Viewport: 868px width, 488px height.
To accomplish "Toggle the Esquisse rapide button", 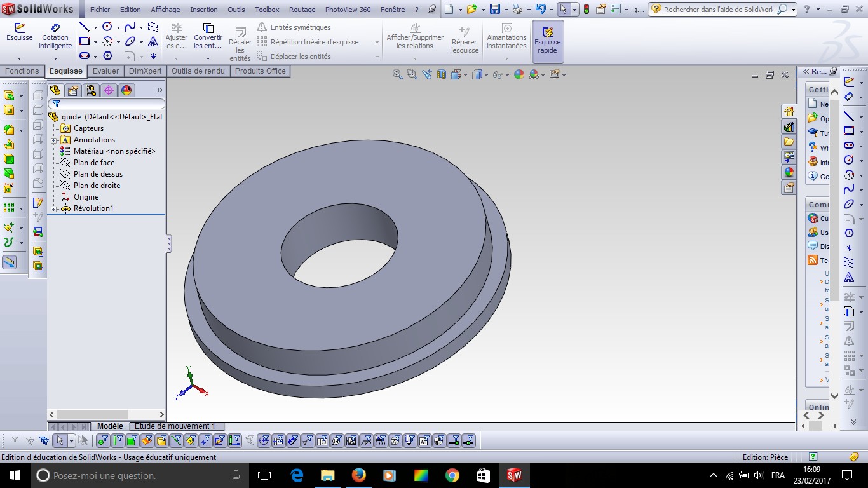I will click(547, 41).
